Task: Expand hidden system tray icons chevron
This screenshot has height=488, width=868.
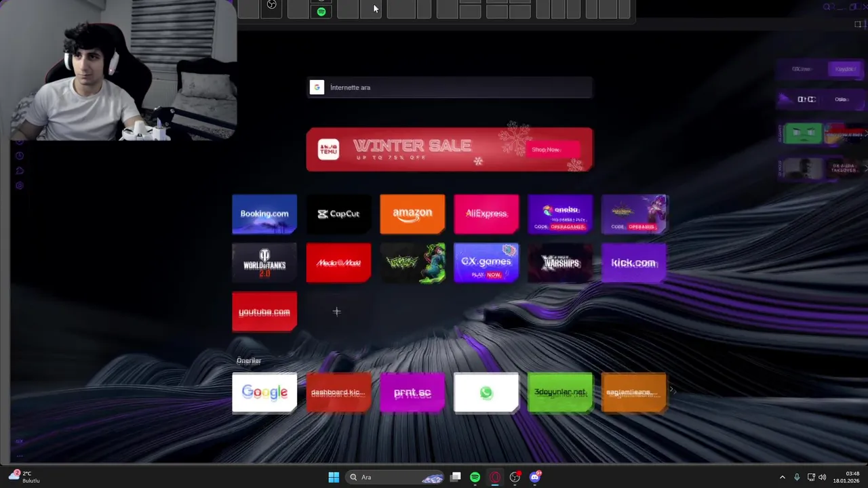Action: point(782,477)
